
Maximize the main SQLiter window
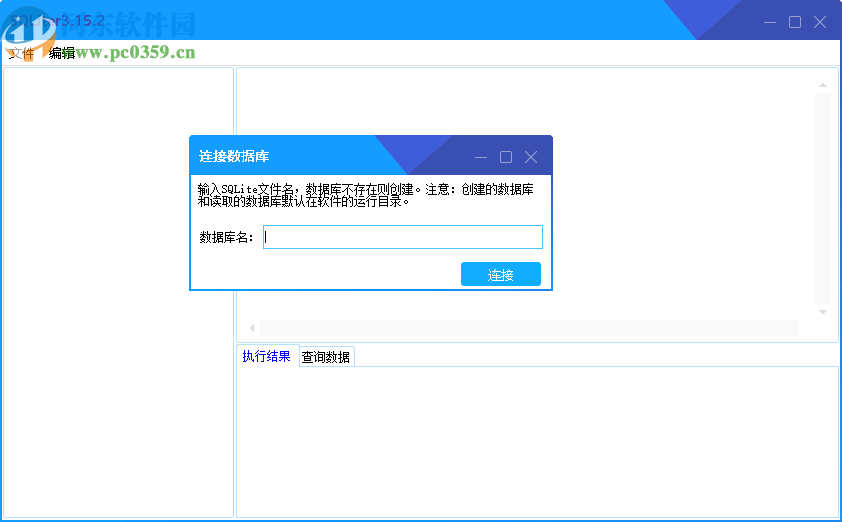pyautogui.click(x=795, y=22)
